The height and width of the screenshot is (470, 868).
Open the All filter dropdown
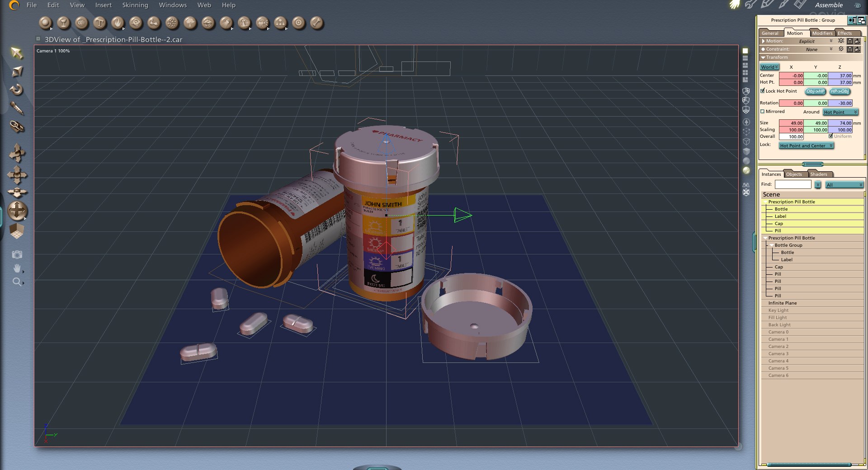pos(844,185)
